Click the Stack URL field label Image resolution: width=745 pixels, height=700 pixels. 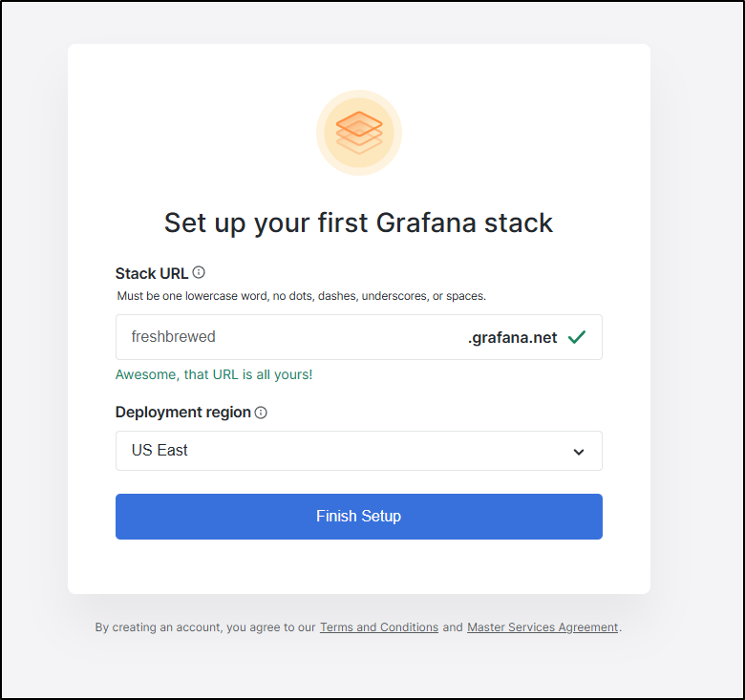click(152, 273)
